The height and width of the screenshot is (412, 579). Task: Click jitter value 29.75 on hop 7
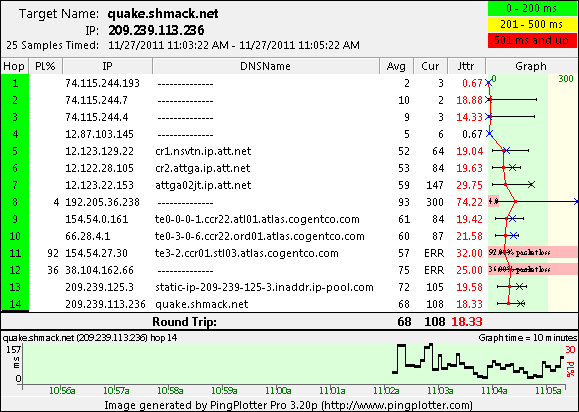(x=469, y=185)
